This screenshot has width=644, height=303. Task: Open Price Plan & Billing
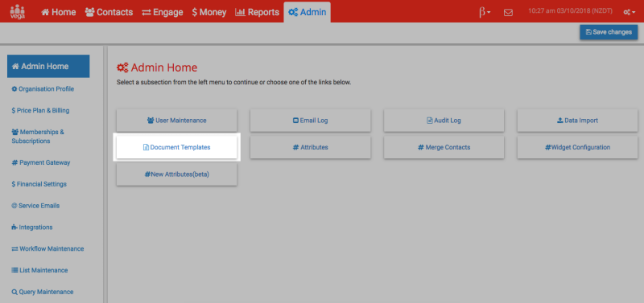(x=40, y=111)
